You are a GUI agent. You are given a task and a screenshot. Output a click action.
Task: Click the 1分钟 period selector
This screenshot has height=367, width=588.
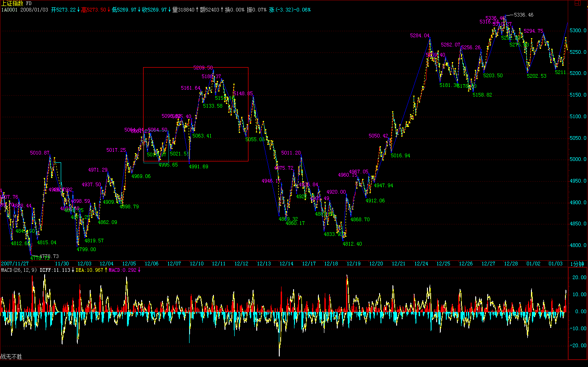[x=577, y=264]
